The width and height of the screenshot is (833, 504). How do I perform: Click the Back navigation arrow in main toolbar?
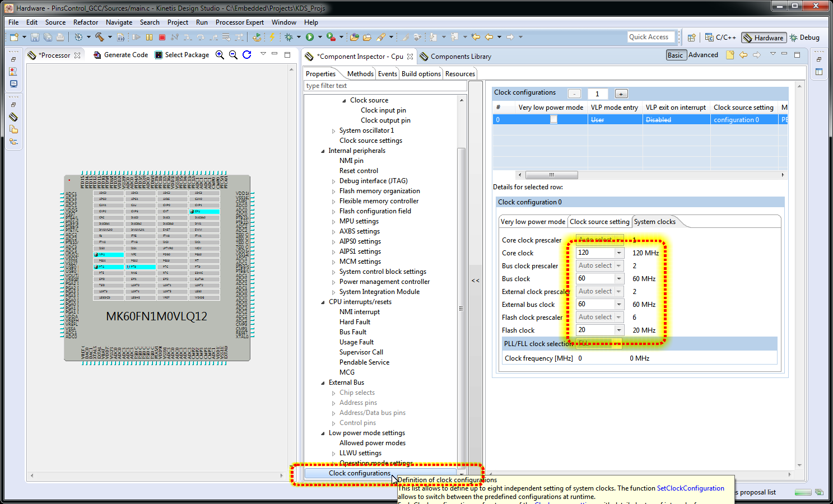click(489, 37)
